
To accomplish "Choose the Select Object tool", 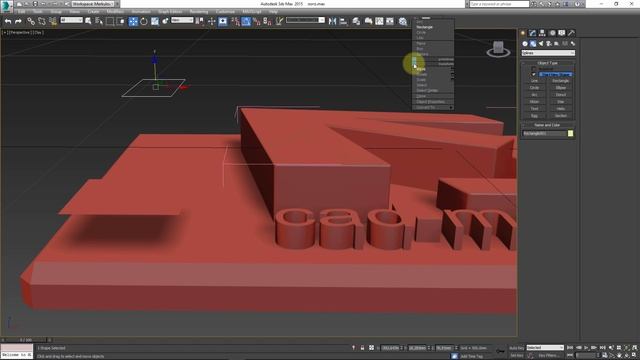I will tap(88, 21).
